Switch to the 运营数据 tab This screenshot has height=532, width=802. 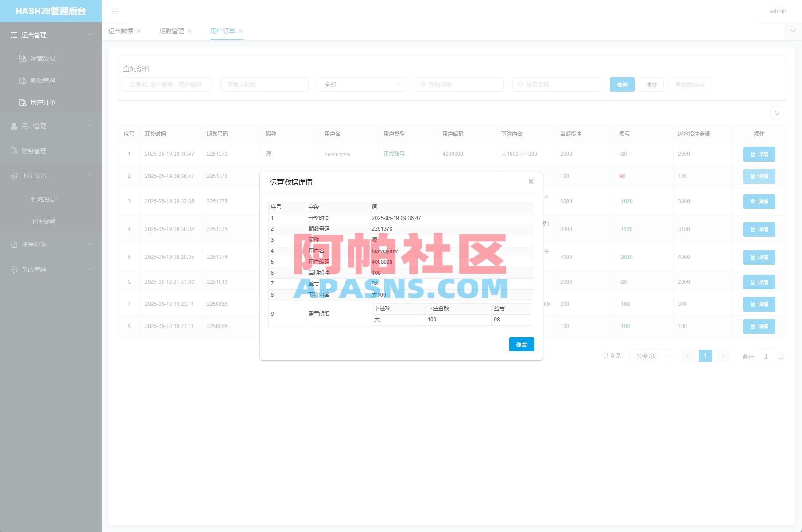pyautogui.click(x=121, y=31)
